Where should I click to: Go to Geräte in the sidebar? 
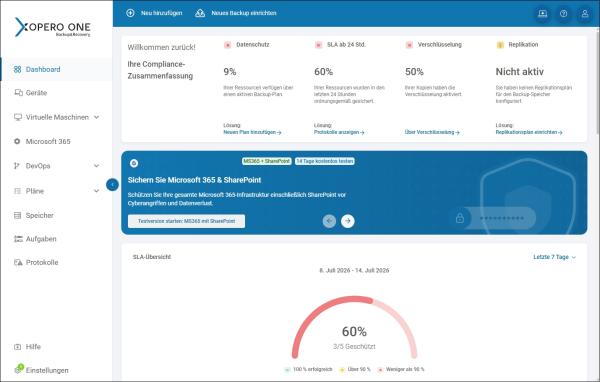[57, 93]
